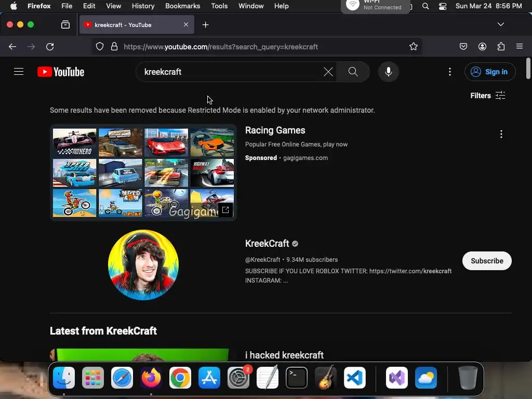532x399 pixels.
Task: Subscribe to KreekCraft channel
Action: (487, 261)
